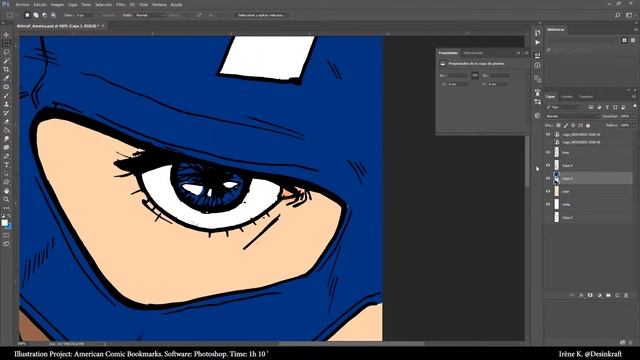Lock transparent pixels of layer
640x360 pixels.
click(x=558, y=125)
